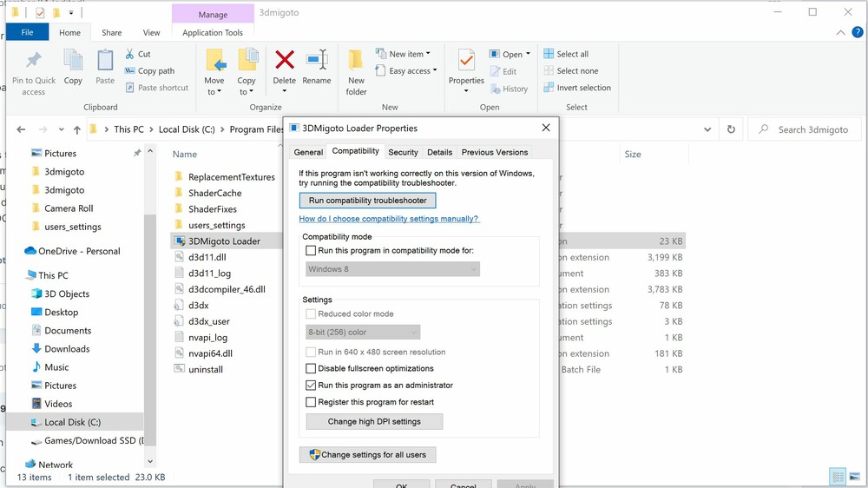Select the ShaderFixes folder
Image resolution: width=868 pixels, height=488 pixels.
[x=212, y=208]
